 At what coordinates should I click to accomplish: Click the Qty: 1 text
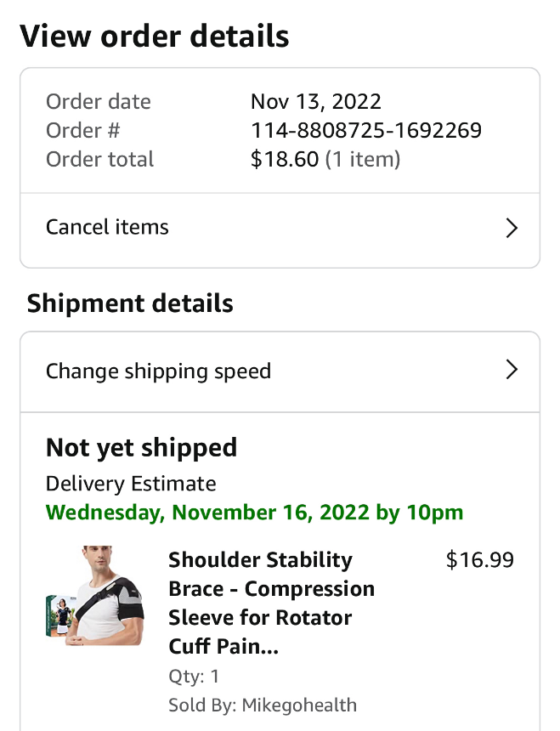click(195, 677)
